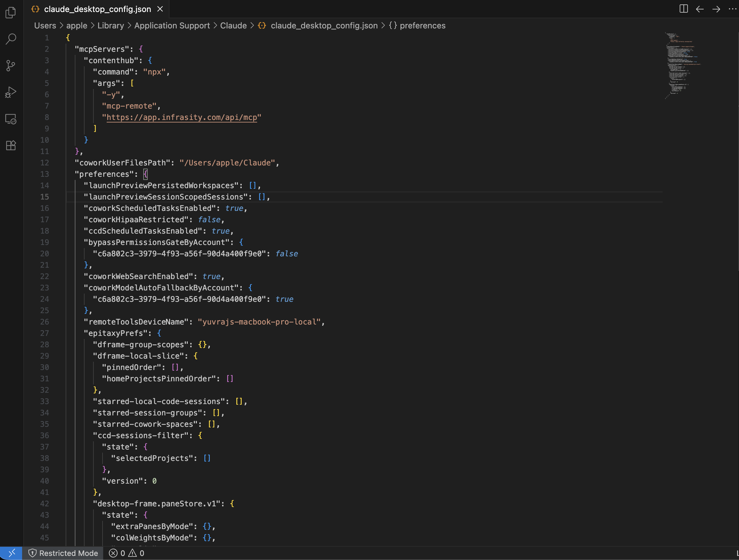
Task: Click the apple breadcrumb segment
Action: [76, 25]
